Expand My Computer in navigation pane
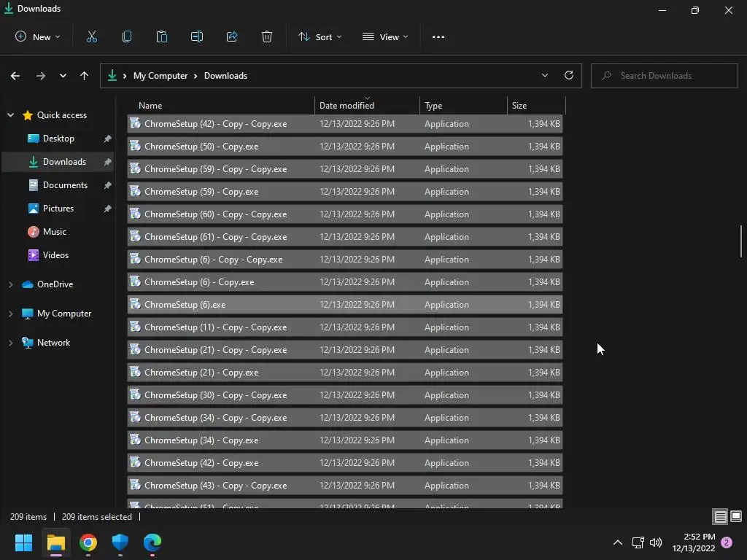Viewport: 747px width, 560px height. pos(10,314)
